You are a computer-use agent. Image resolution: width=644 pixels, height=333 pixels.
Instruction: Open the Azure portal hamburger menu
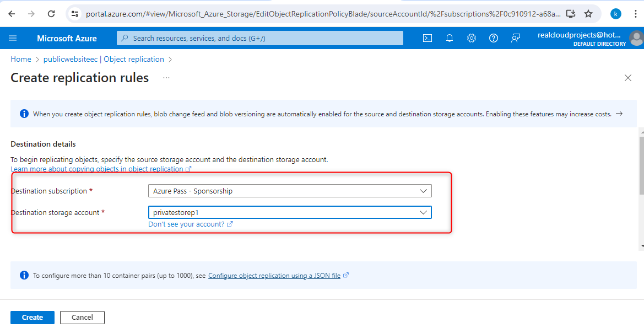click(13, 38)
